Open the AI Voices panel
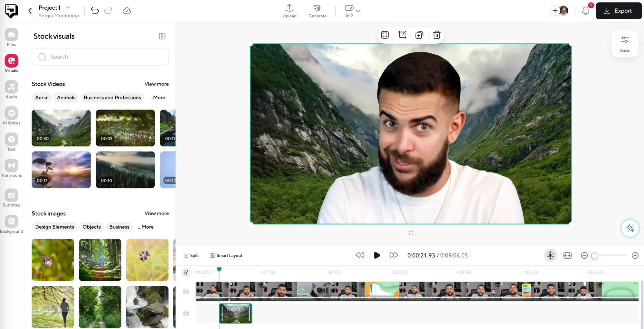The image size is (644, 329). [x=11, y=116]
